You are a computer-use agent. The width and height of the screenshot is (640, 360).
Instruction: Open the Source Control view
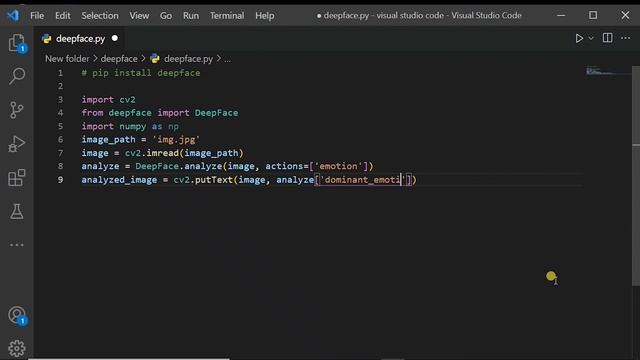click(16, 110)
